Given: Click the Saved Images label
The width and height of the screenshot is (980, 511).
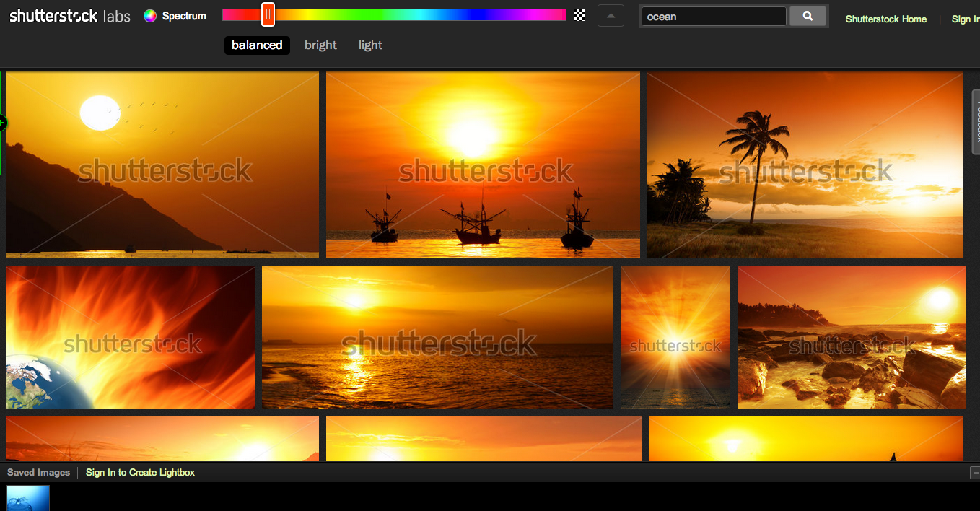Looking at the screenshot, I should click(38, 473).
